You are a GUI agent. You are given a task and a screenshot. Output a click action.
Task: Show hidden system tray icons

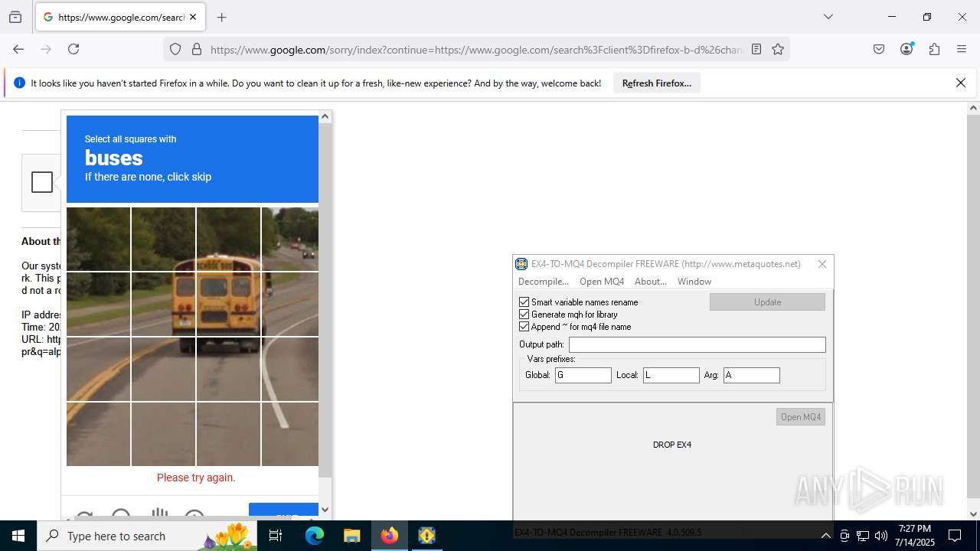click(825, 536)
